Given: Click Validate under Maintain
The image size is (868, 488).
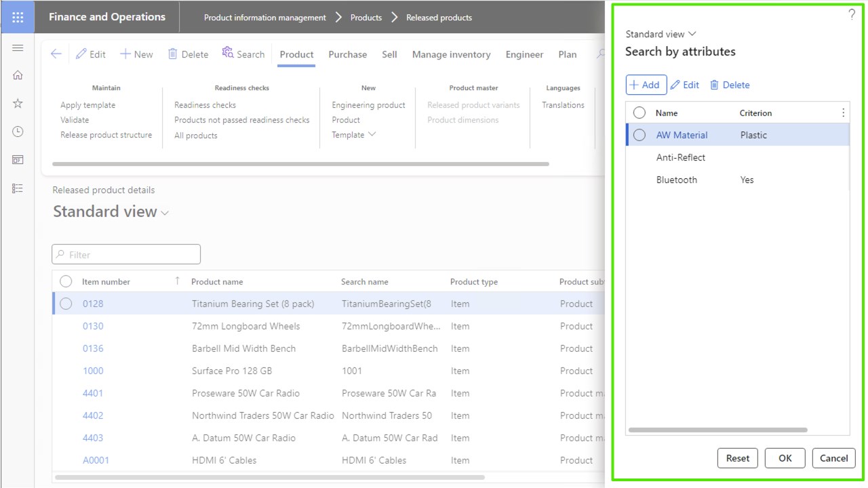Looking at the screenshot, I should [x=75, y=120].
